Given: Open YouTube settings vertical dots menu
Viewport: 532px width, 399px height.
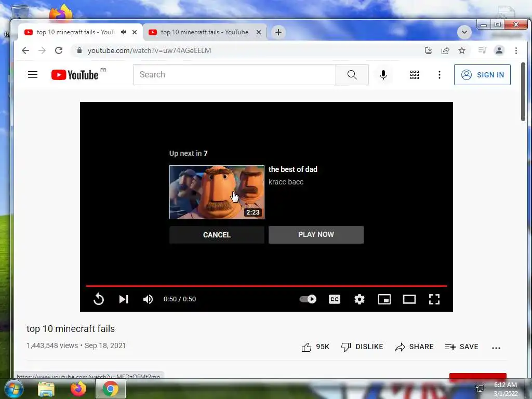Looking at the screenshot, I should 440,75.
